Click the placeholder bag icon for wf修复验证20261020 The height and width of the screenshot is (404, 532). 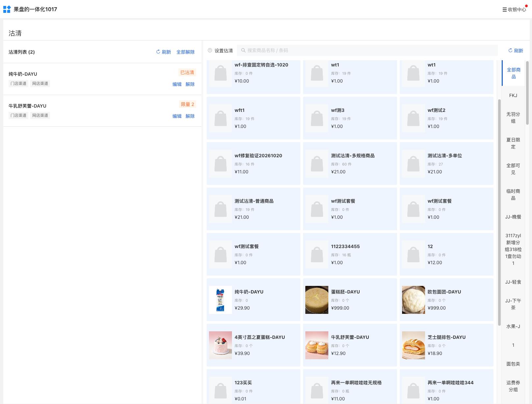[220, 164]
